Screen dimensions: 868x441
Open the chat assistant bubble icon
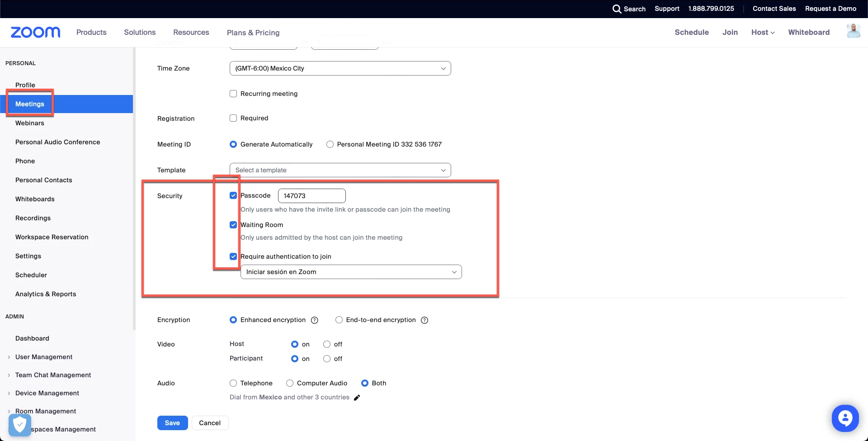[x=845, y=418]
